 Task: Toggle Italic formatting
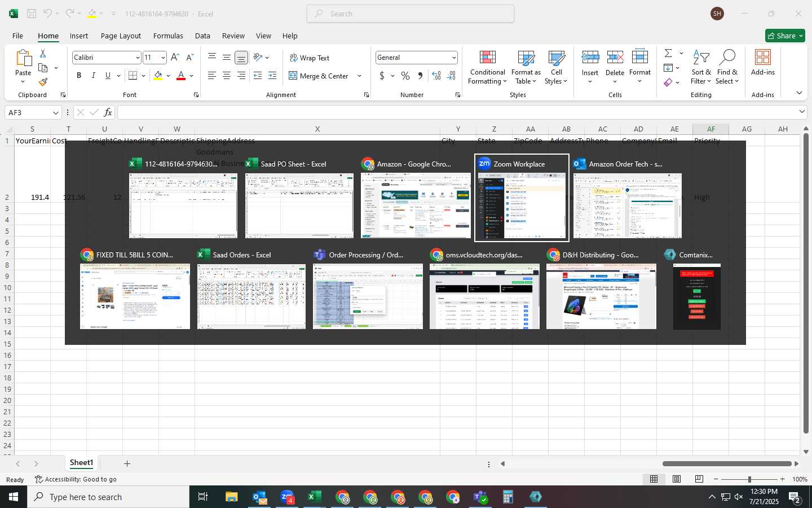pos(94,76)
